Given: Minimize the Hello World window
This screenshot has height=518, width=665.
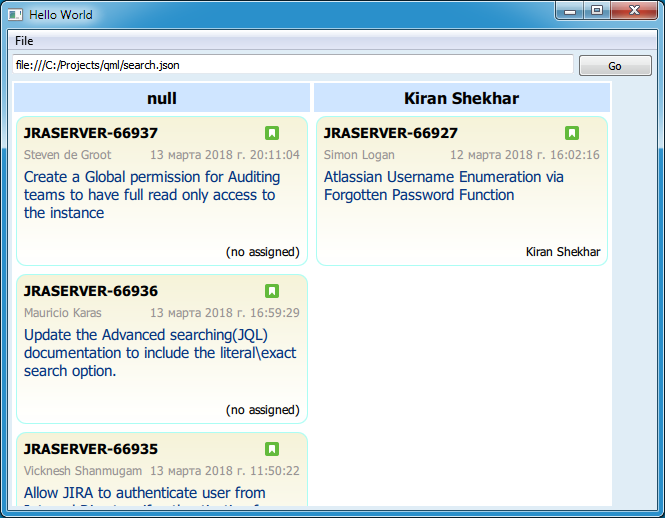Looking at the screenshot, I should click(x=570, y=11).
